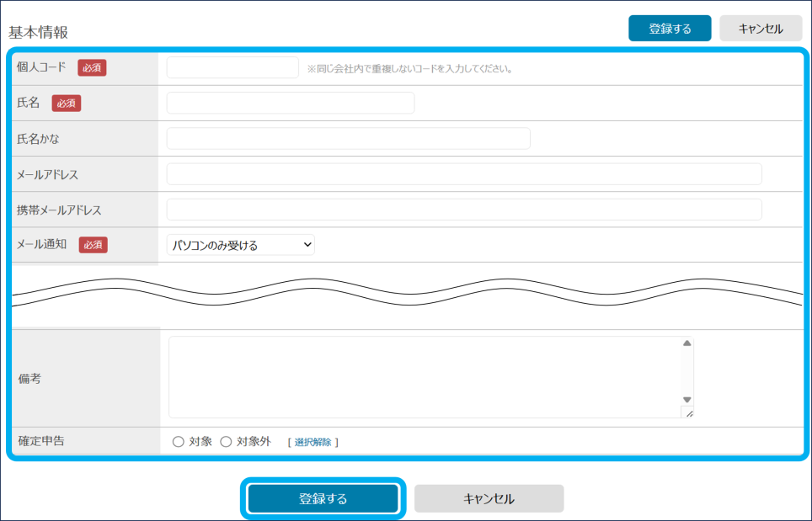This screenshot has height=521, width=812.
Task: Click into the 氏名 text field
Action: (290, 103)
